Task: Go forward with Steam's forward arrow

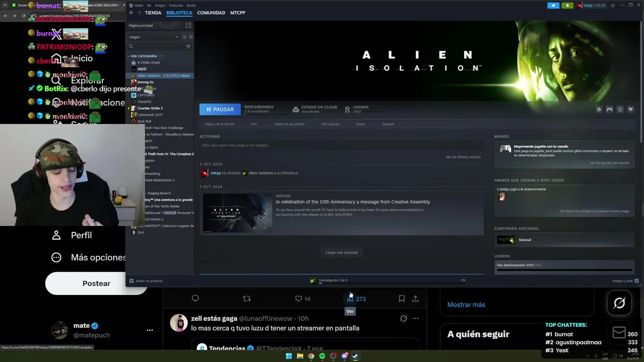Action: (138, 13)
